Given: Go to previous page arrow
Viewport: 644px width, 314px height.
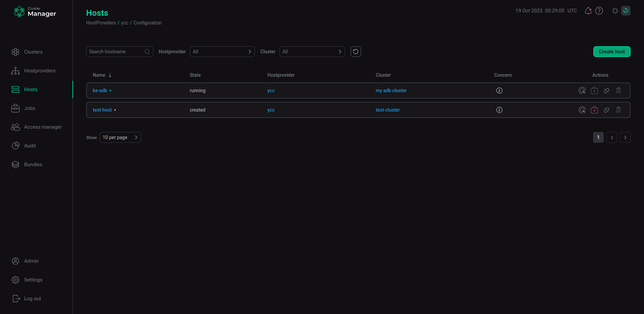Looking at the screenshot, I should [x=612, y=137].
